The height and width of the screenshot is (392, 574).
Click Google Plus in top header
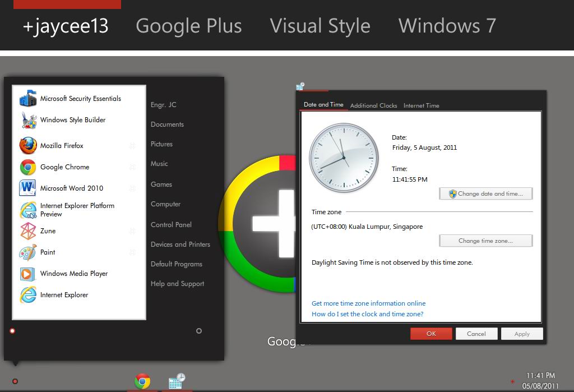coord(189,26)
